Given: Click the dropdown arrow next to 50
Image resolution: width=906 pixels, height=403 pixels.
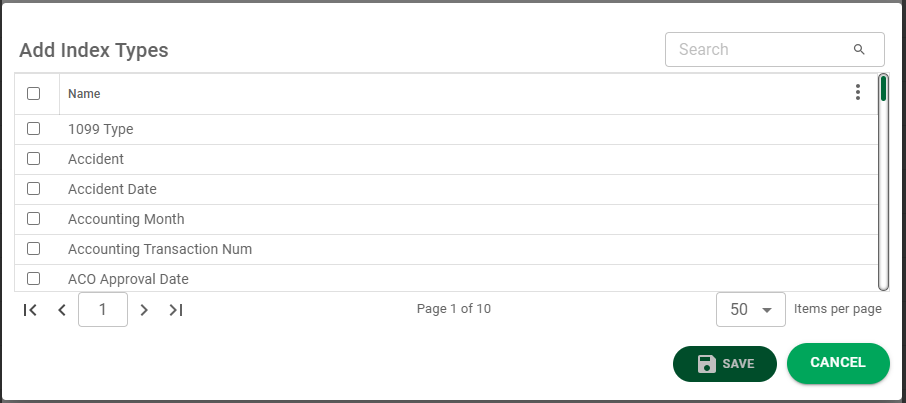Looking at the screenshot, I should click(x=767, y=310).
